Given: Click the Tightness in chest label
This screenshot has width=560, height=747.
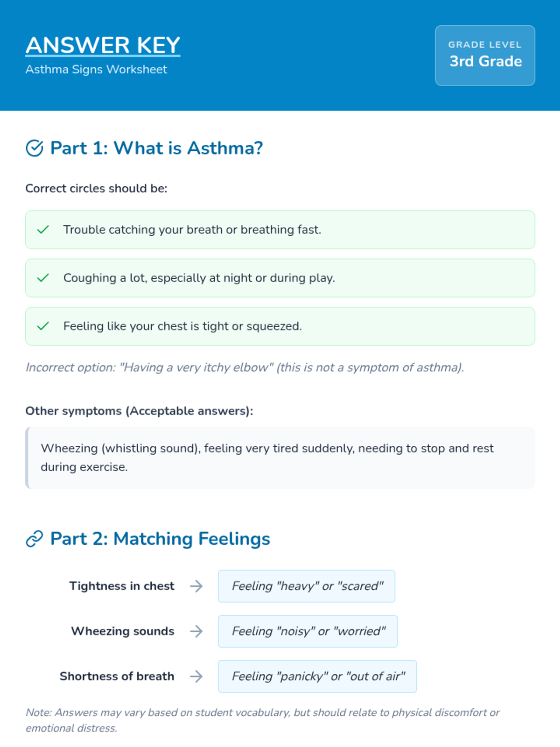Looking at the screenshot, I should [122, 586].
